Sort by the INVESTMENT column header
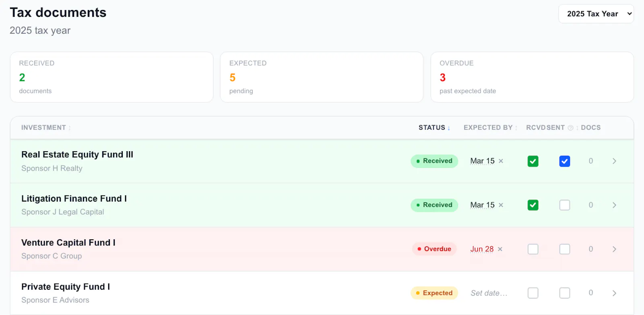This screenshot has height=315, width=644. (x=46, y=128)
